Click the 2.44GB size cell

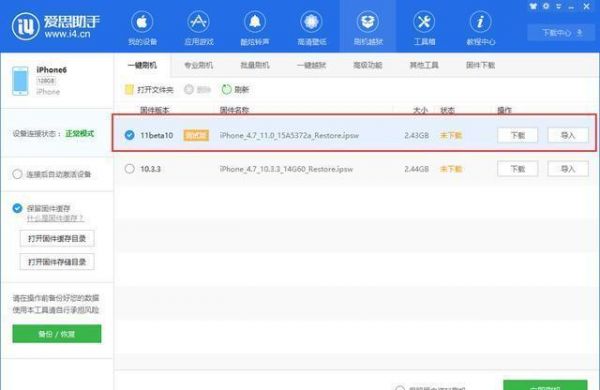[416, 169]
